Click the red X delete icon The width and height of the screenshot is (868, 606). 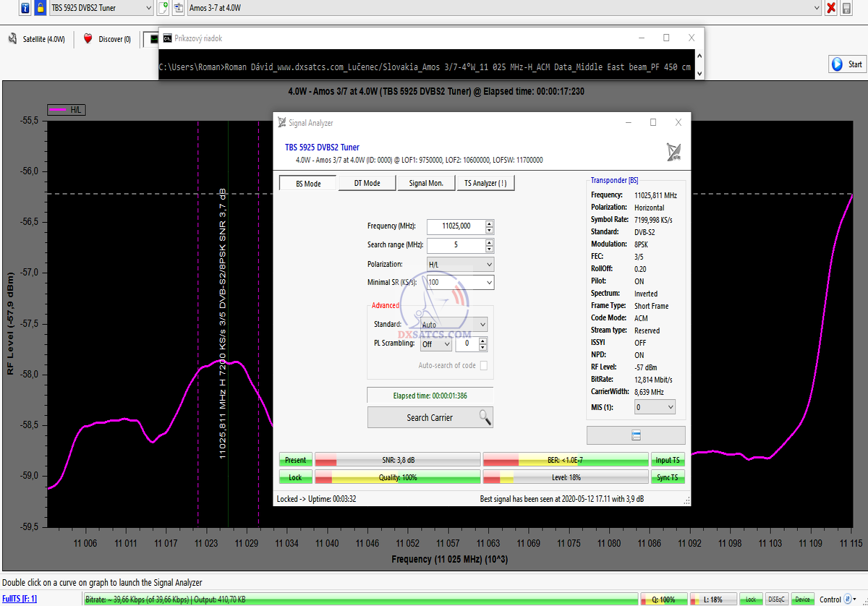point(830,8)
